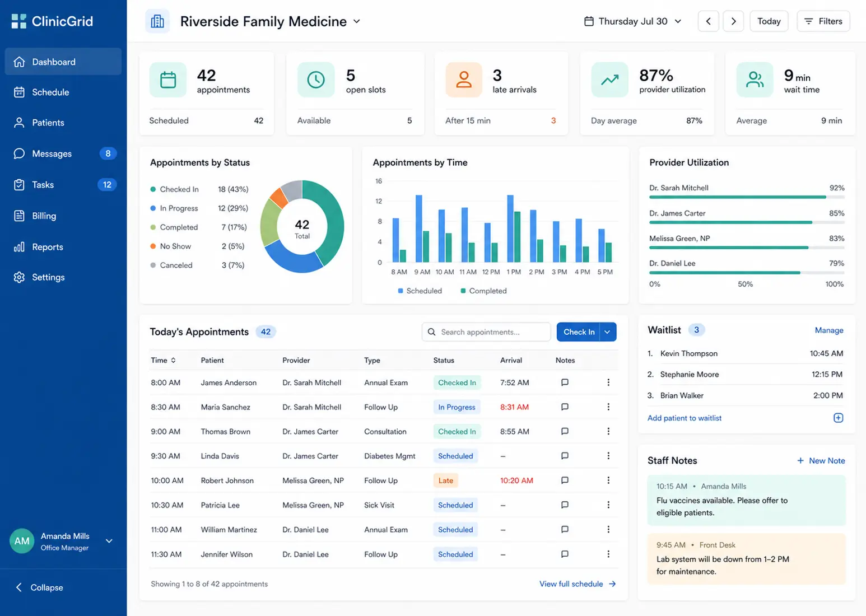Image resolution: width=866 pixels, height=616 pixels.
Task: Toggle Scheduled series in chart legend
Action: pos(420,291)
